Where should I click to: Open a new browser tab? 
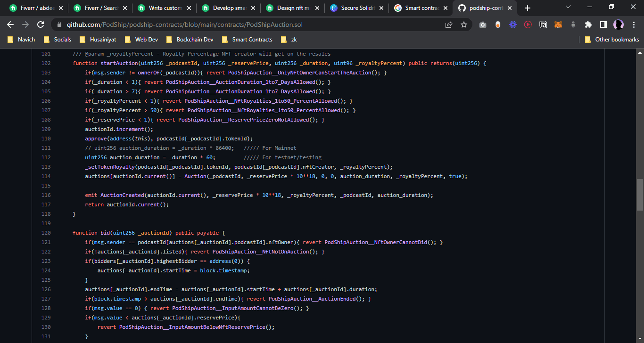528,8
